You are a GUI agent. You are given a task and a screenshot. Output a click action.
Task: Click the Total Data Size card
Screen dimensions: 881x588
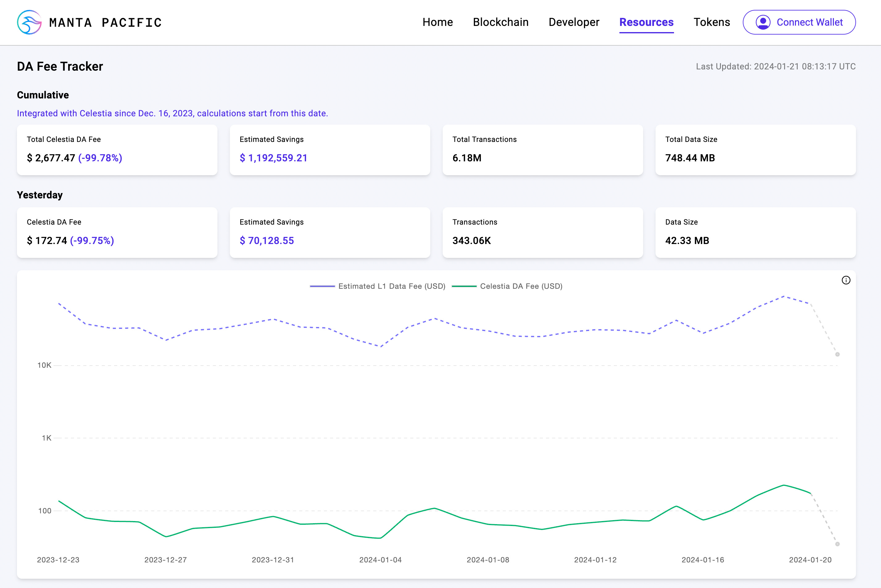[x=755, y=150]
